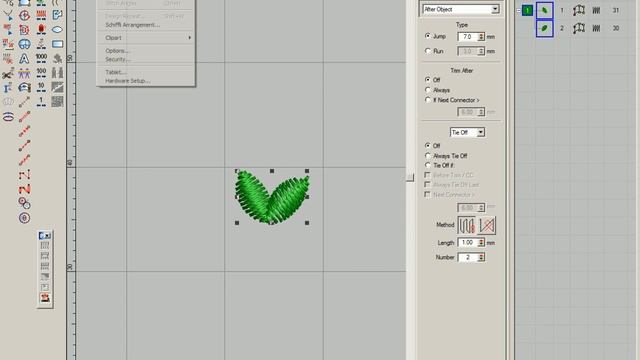Select object 2 leaf thumbnail

click(544, 28)
